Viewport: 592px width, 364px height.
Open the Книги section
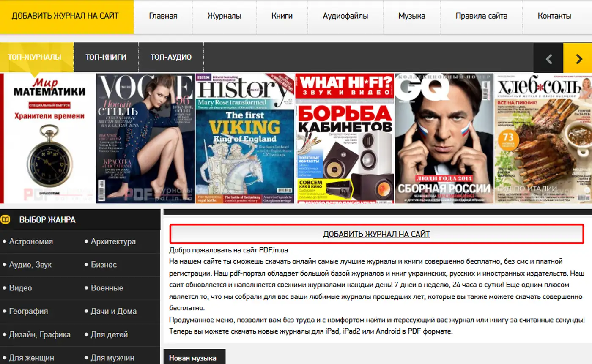(x=282, y=16)
